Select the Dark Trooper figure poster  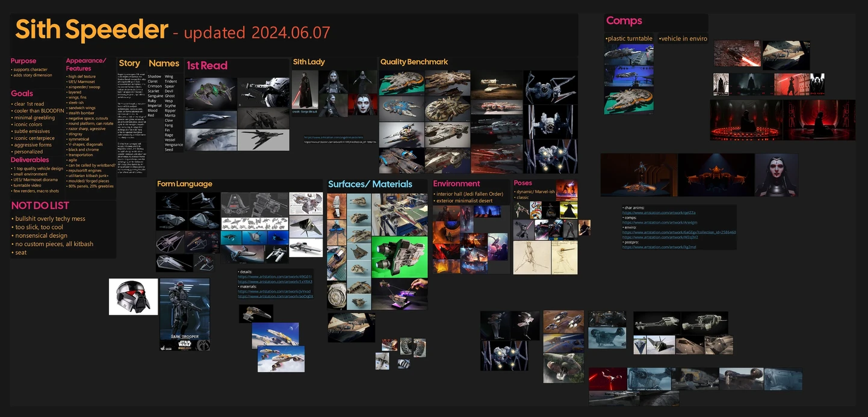(x=185, y=314)
